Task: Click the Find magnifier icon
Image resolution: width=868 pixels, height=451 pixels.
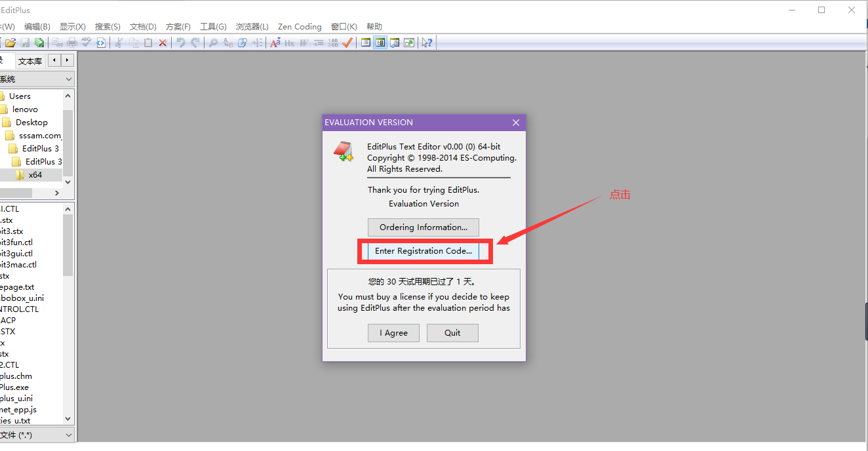Action: [x=213, y=43]
